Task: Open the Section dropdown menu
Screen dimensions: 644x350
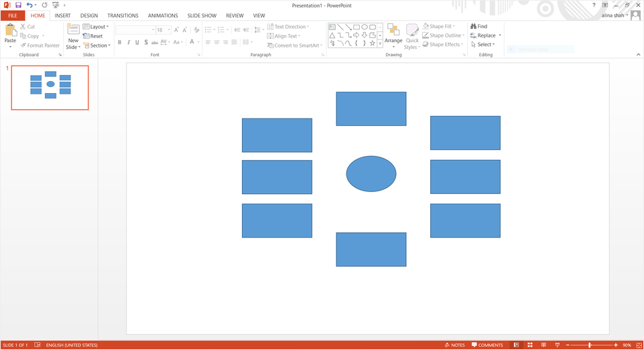Action: pyautogui.click(x=98, y=46)
